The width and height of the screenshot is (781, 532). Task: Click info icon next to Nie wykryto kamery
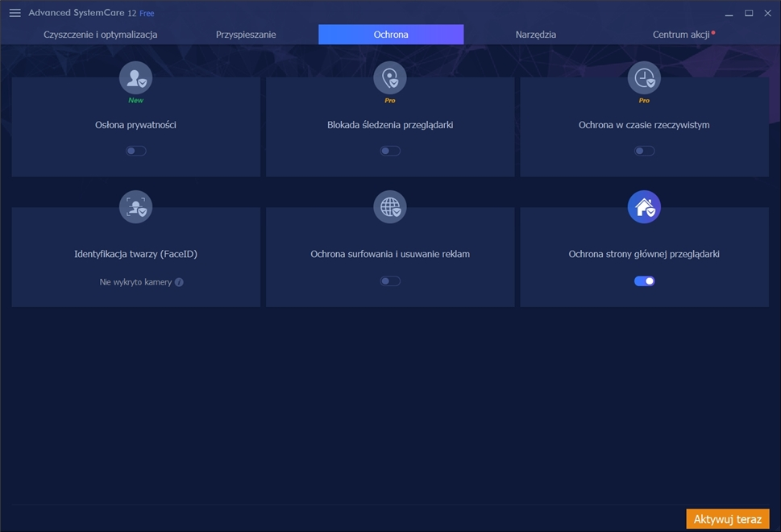pos(179,282)
